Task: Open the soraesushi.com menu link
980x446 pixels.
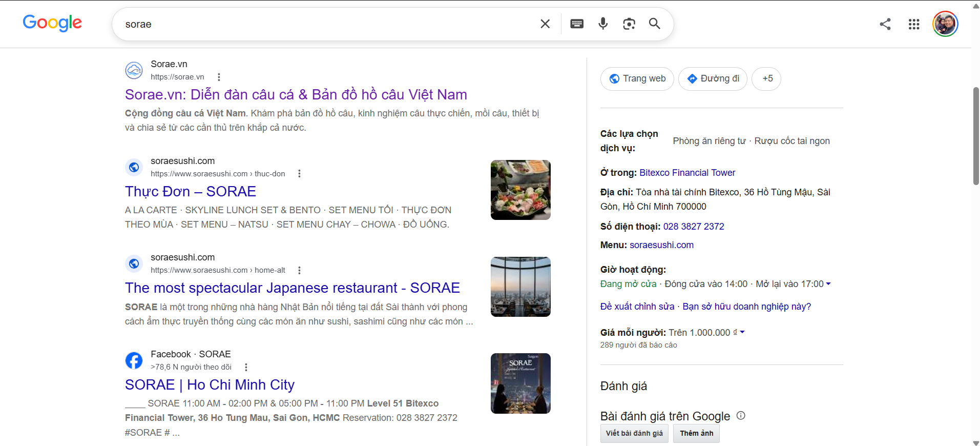Action: coord(661,245)
